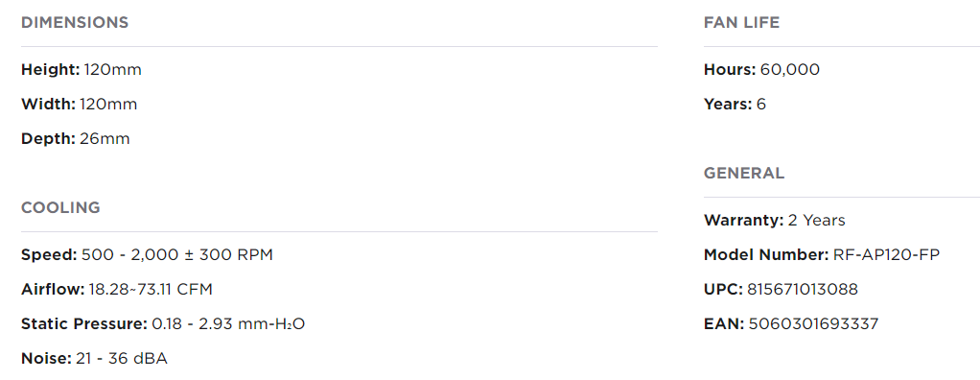Select the Height: 120mm specification
980x380 pixels.
click(82, 69)
